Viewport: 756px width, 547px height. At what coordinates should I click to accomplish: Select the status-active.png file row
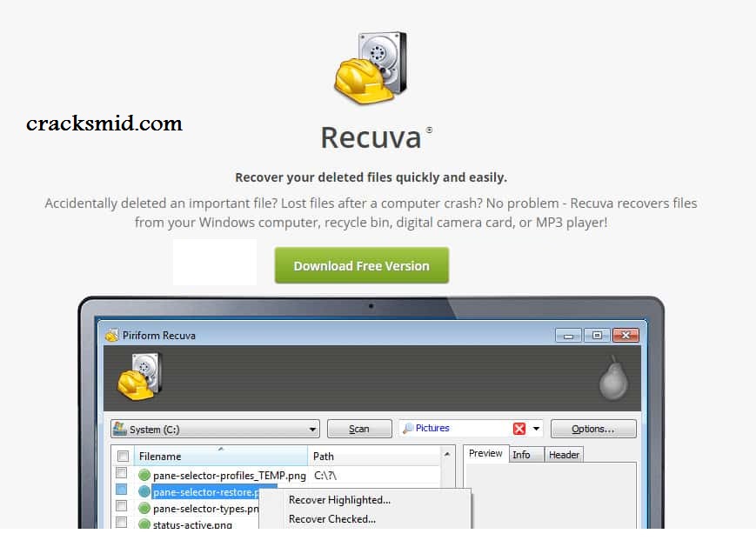click(x=192, y=525)
